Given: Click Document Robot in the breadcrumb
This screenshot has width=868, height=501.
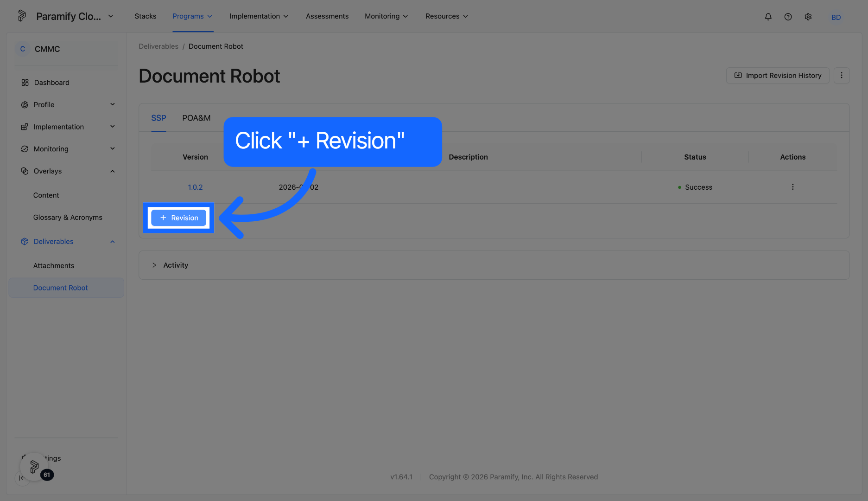Looking at the screenshot, I should [x=216, y=46].
